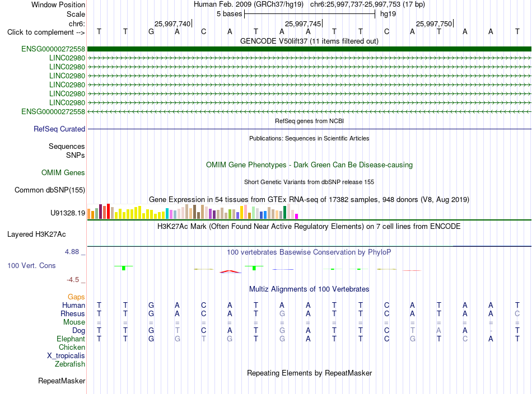Click the '5 bases' scale bar
The width and height of the screenshot is (532, 394).
[310, 14]
